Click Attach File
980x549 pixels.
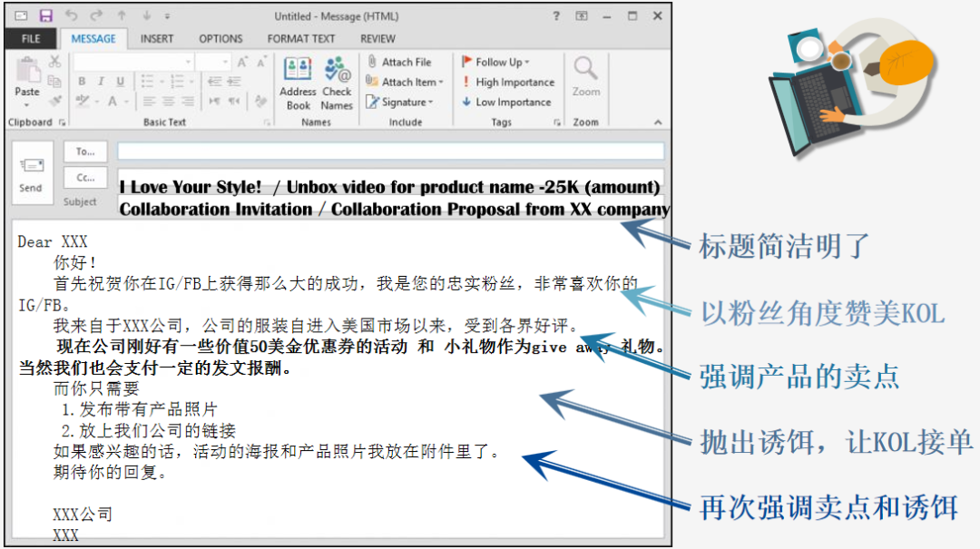point(399,62)
